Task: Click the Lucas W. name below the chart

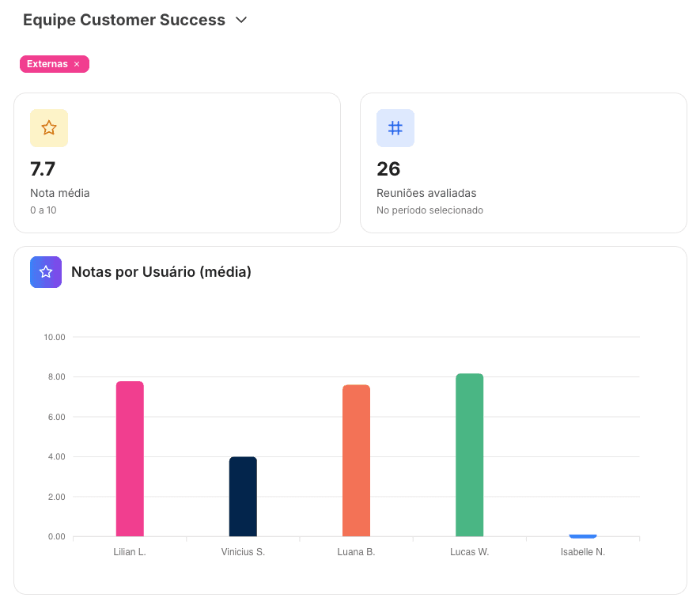Action: coord(469,552)
